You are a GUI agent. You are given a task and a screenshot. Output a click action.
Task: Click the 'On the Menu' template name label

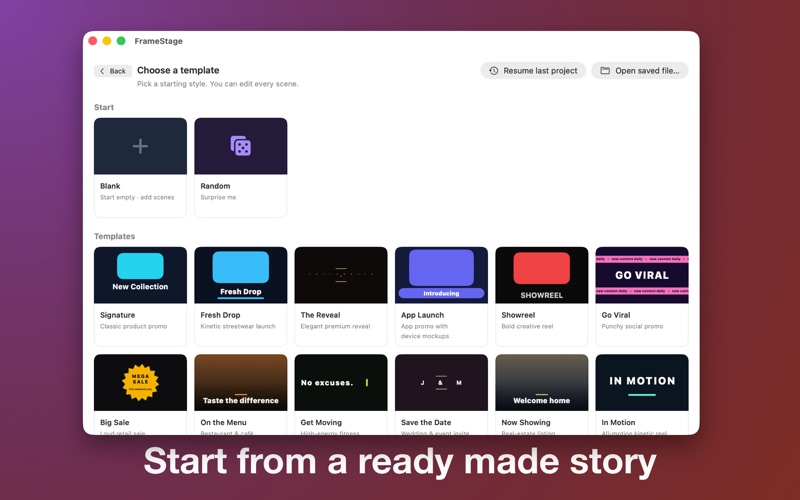223,422
